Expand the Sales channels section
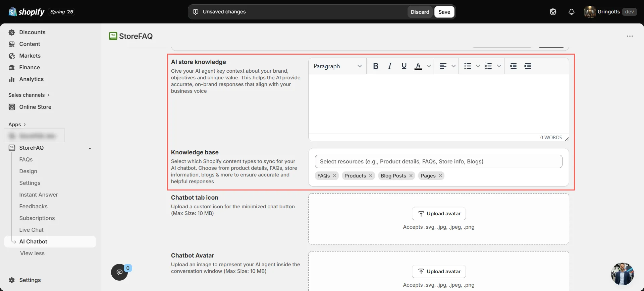Screen dimensions: 644x291 click(x=29, y=95)
